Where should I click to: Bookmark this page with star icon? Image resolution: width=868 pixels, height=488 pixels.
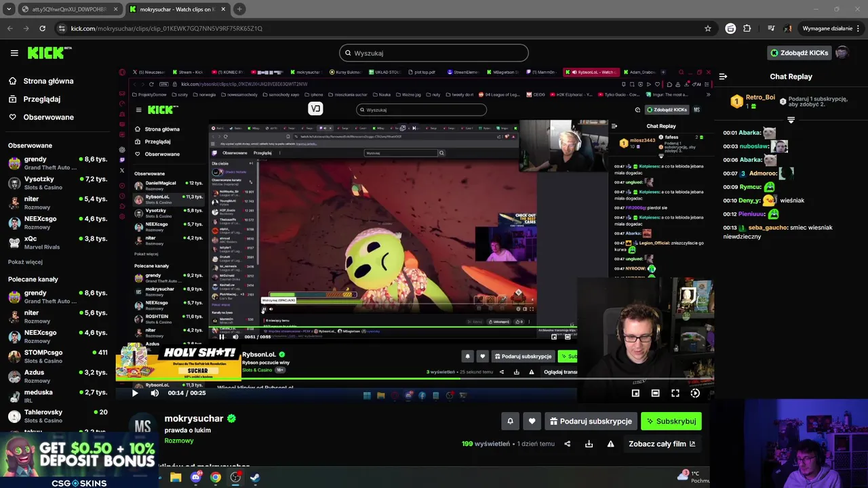pyautogui.click(x=708, y=28)
